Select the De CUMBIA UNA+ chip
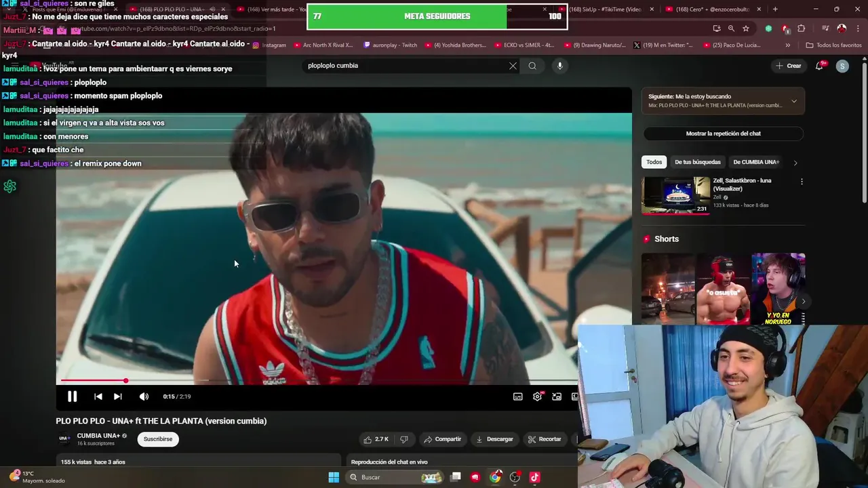This screenshot has height=488, width=868. [756, 162]
